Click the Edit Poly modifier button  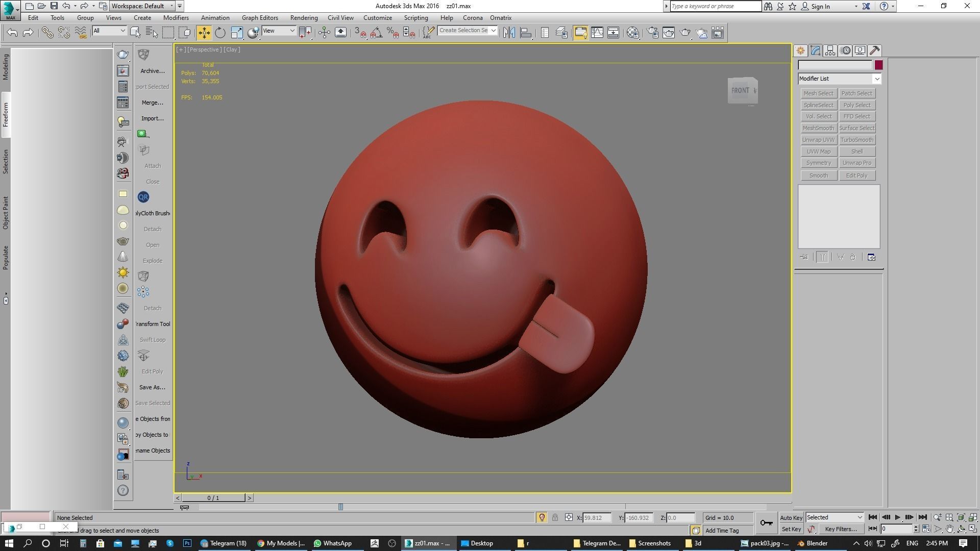[x=857, y=176]
